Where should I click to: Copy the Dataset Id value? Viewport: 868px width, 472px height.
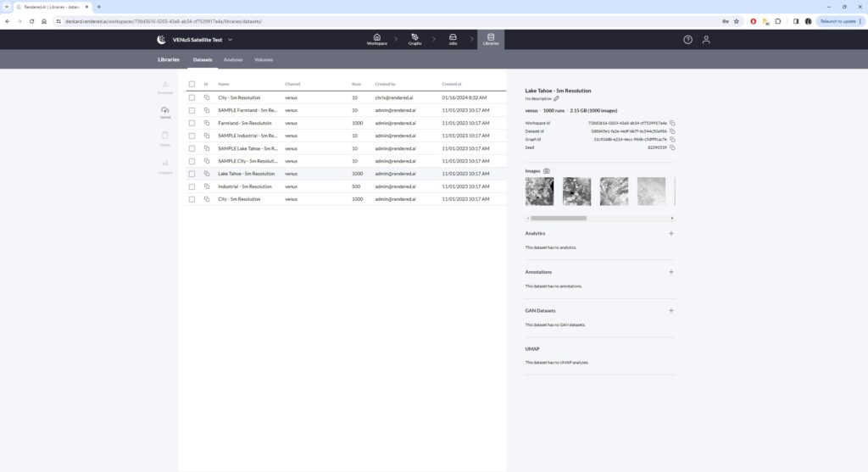(672, 131)
